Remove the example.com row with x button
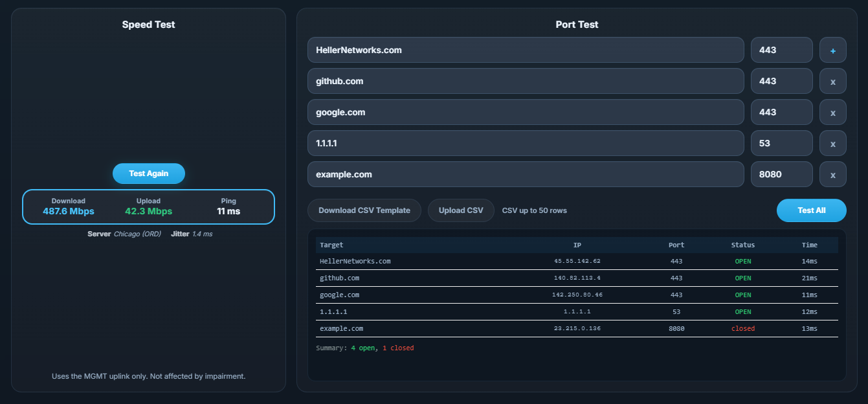Viewport: 868px width, 404px height. point(833,174)
